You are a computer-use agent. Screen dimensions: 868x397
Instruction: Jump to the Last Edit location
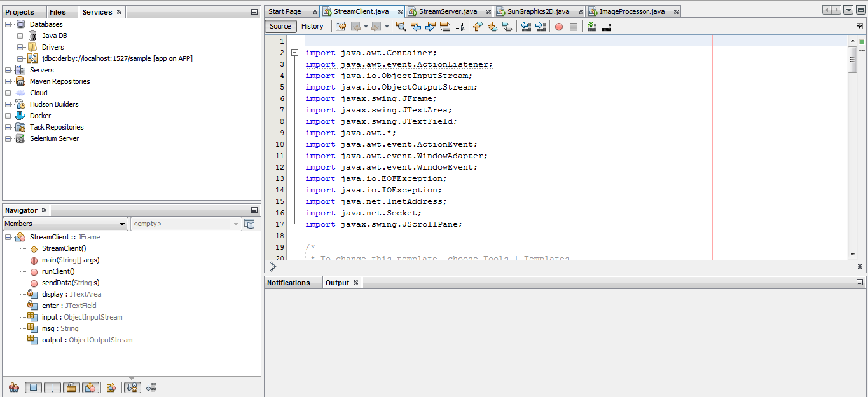coord(341,27)
